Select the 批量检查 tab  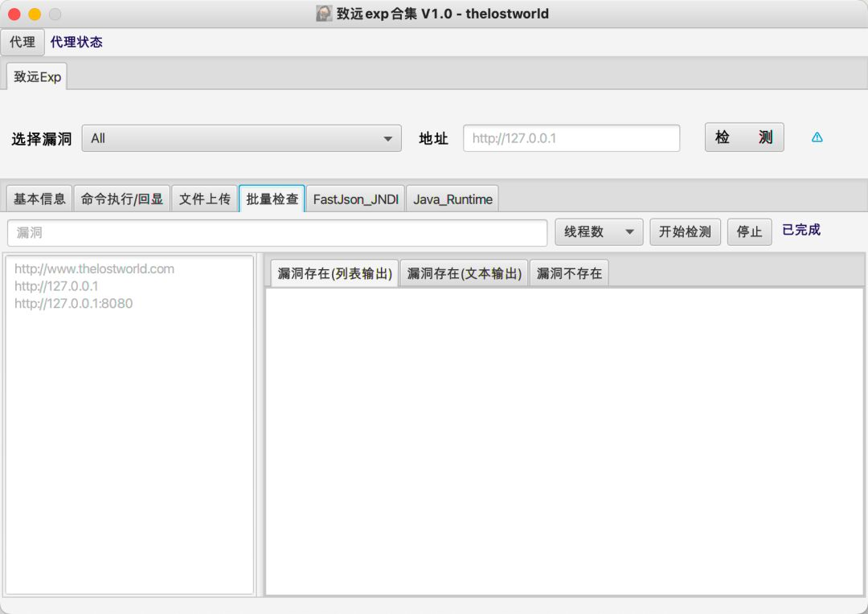[x=272, y=199]
